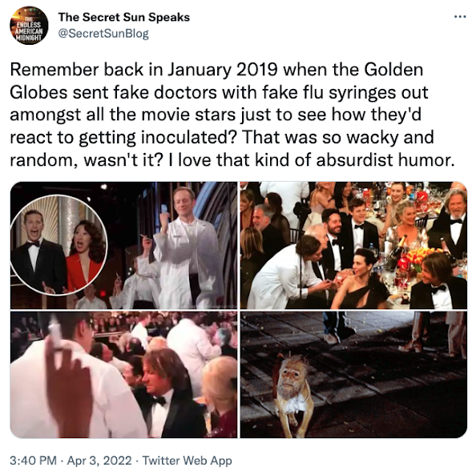
Task: Visit The Secret Sun Speaks display name
Action: [x=124, y=18]
